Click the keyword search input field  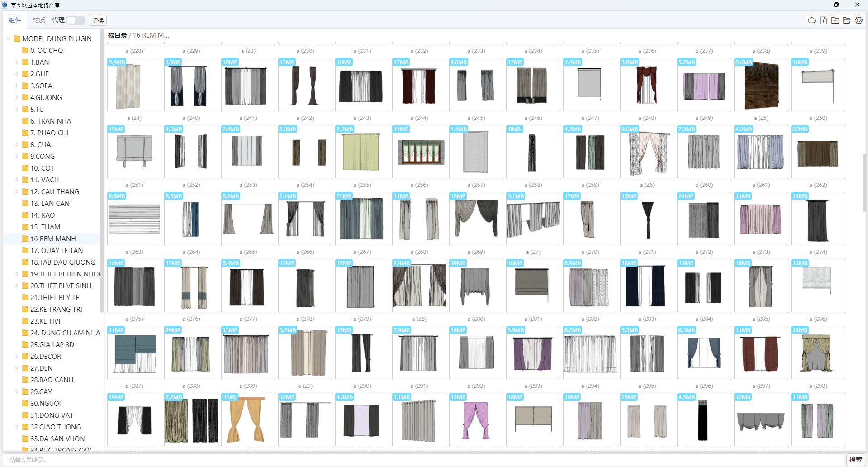[425, 460]
